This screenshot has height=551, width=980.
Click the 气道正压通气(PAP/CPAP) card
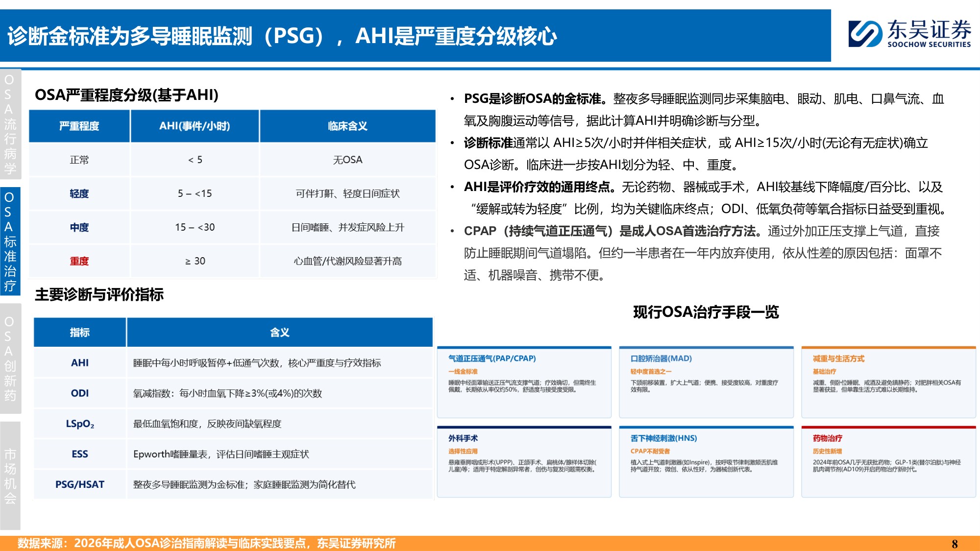tap(524, 382)
